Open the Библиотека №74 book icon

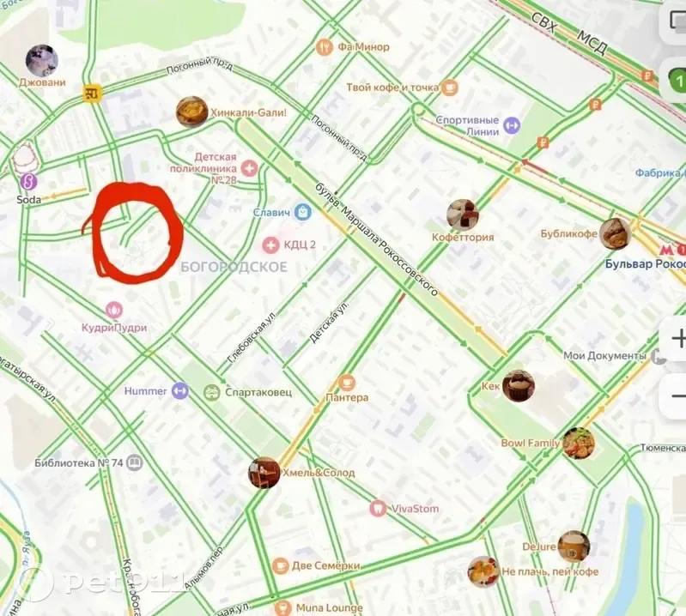point(135,463)
